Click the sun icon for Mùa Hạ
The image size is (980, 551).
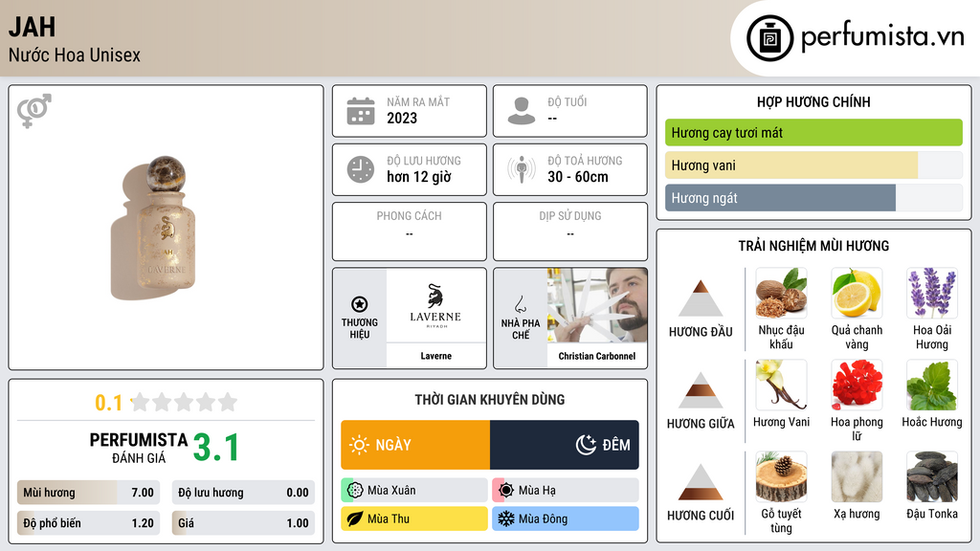point(506,490)
